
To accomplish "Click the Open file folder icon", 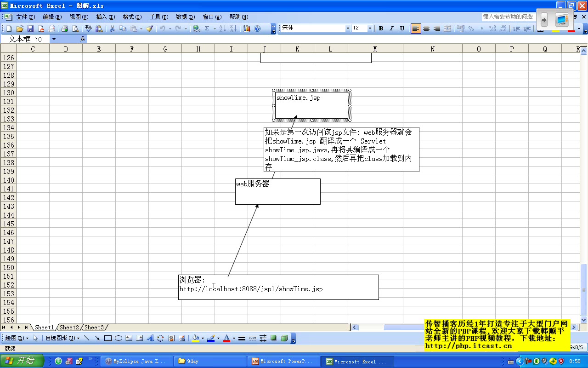I will coord(19,29).
